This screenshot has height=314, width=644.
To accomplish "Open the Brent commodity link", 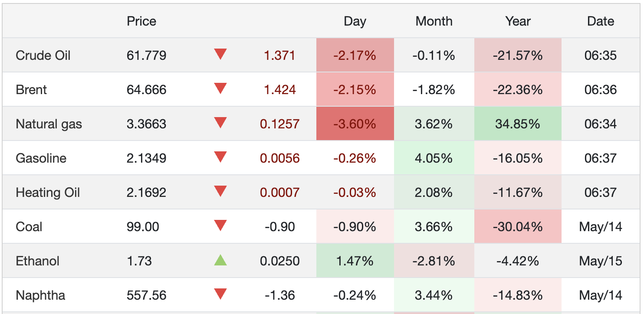I will click(31, 90).
